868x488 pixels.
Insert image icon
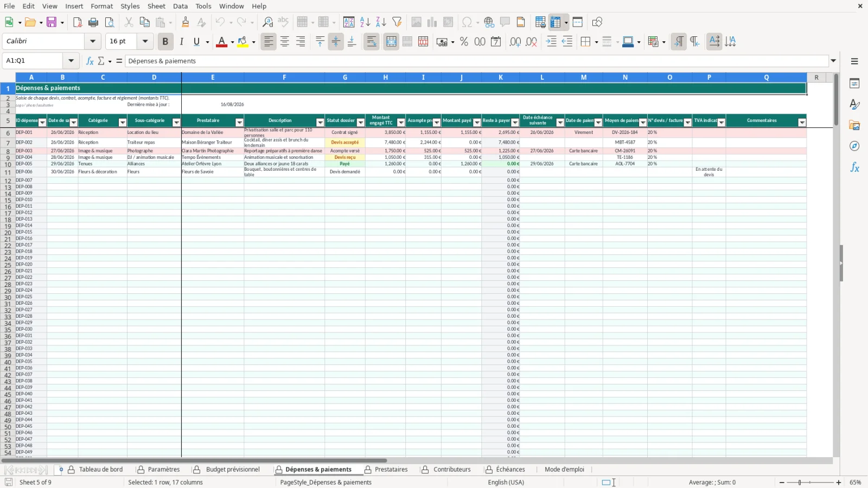pos(416,22)
